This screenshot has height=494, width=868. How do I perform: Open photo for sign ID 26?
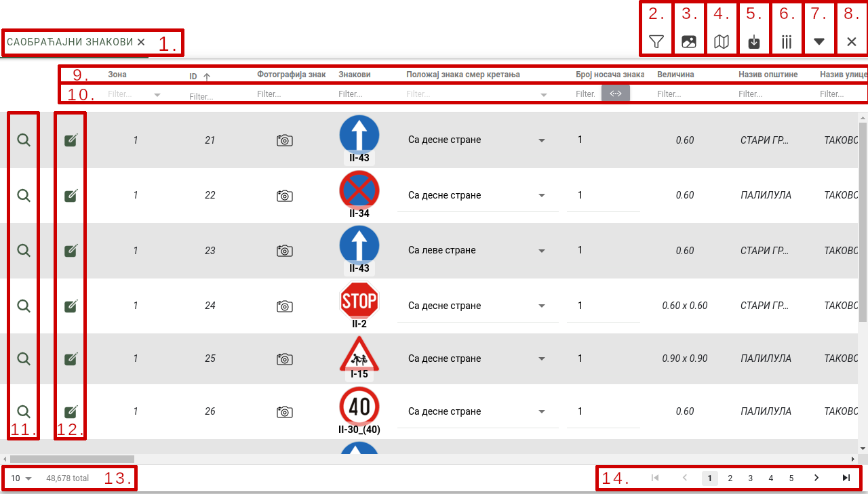click(285, 412)
